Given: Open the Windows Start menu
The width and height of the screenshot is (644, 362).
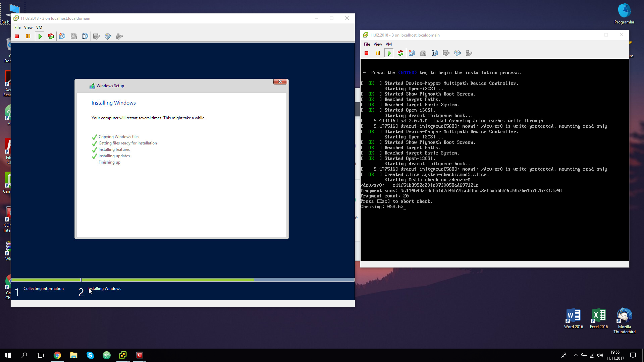Looking at the screenshot, I should click(8, 355).
